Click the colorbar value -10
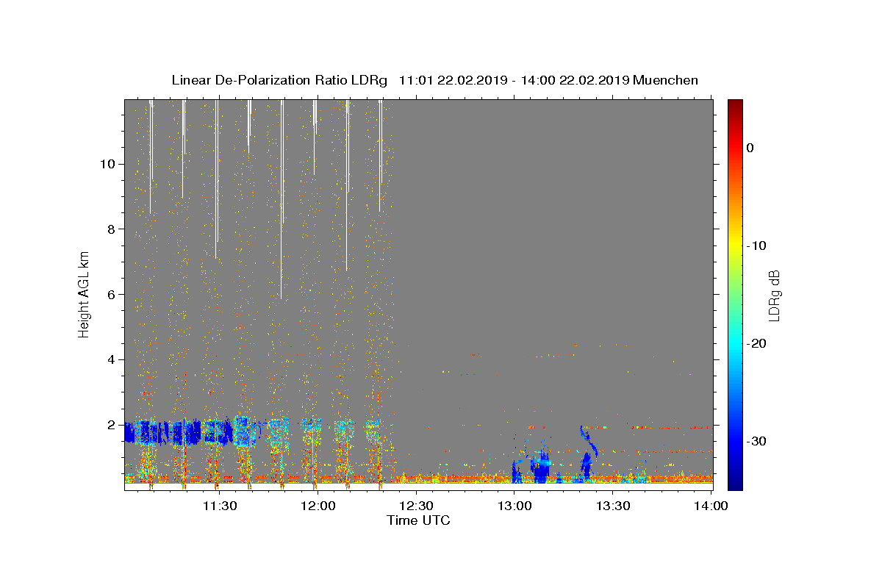 [757, 245]
